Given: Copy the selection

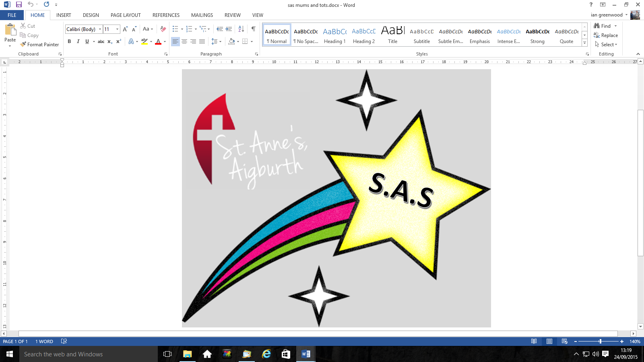Looking at the screenshot, I should click(x=29, y=35).
